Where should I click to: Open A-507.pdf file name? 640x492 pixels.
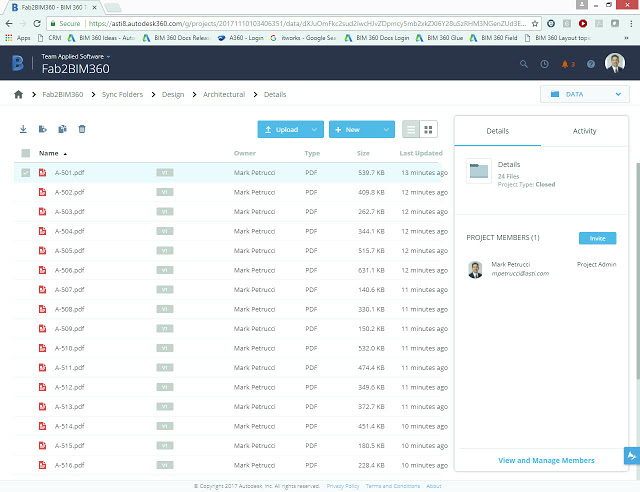point(69,289)
